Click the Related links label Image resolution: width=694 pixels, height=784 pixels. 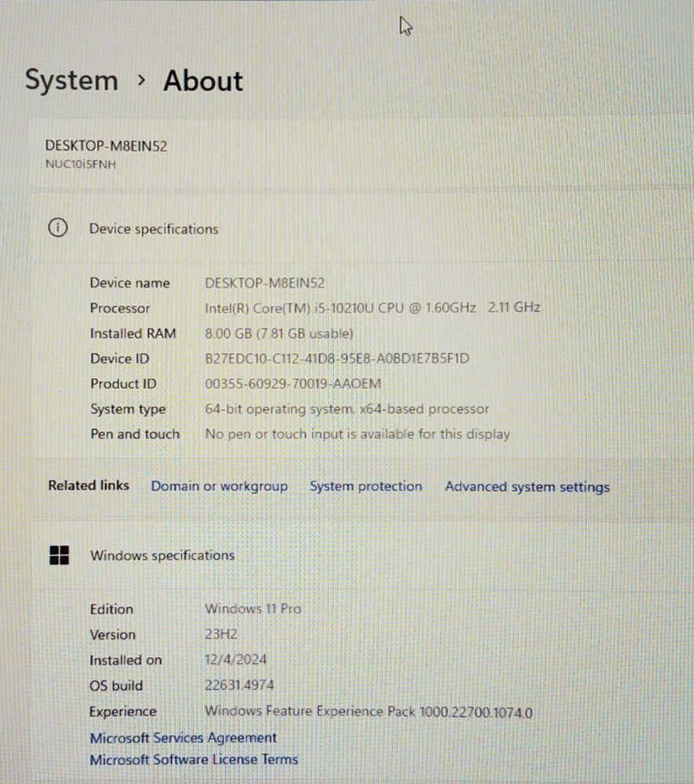(89, 485)
